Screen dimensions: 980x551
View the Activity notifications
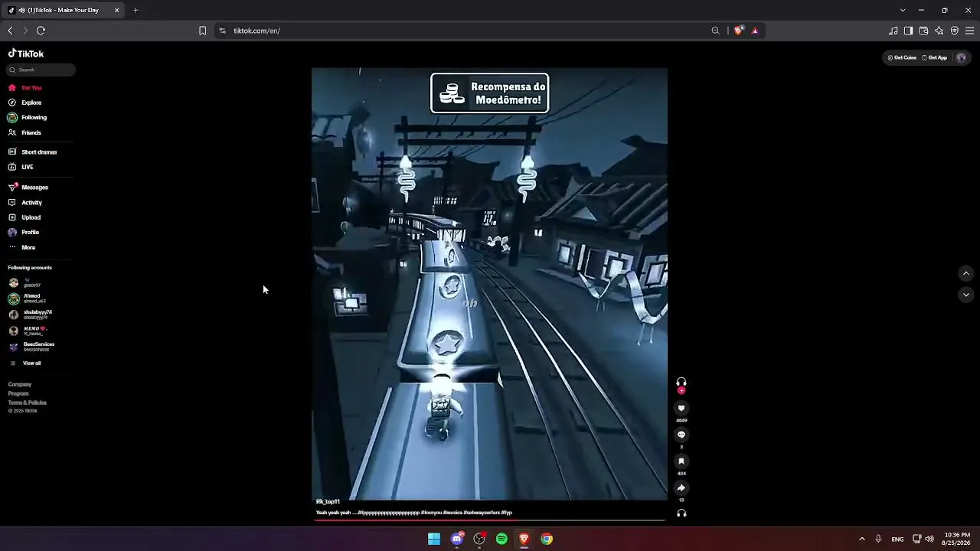click(25, 203)
